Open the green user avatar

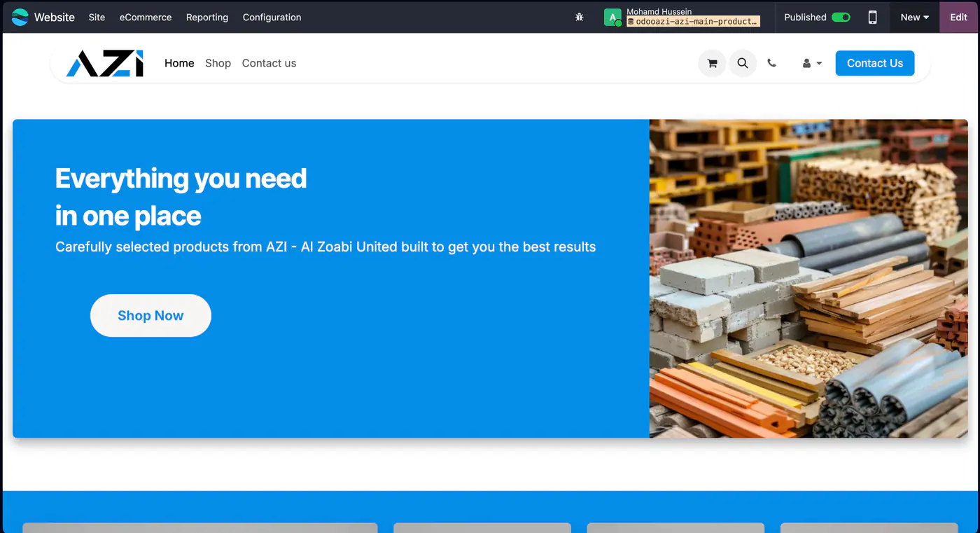(612, 18)
